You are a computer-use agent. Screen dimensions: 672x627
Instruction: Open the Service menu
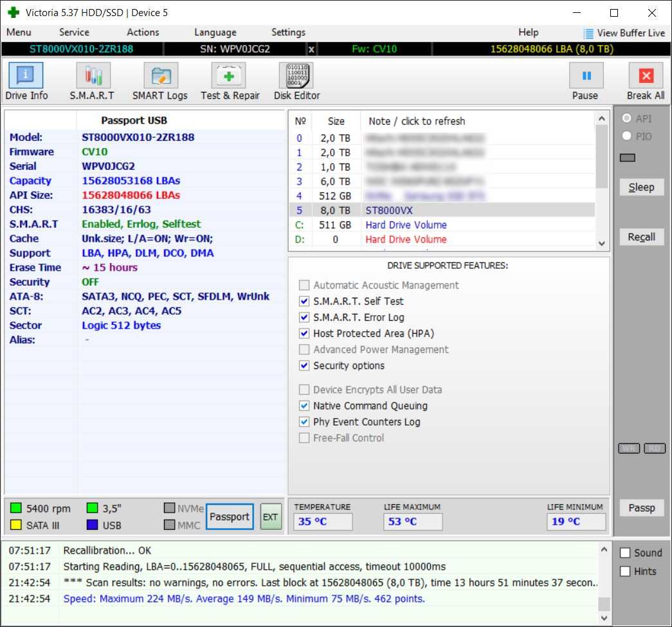(x=74, y=32)
